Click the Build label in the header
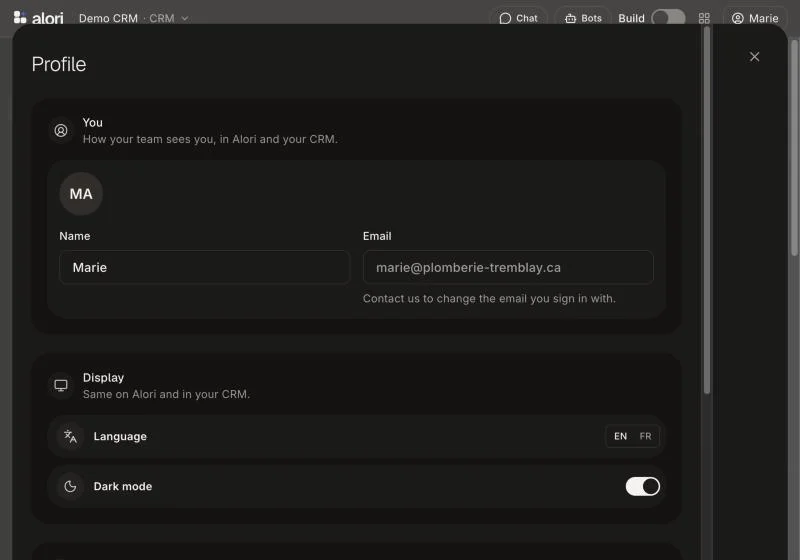Screen dimensions: 800x560 (631, 18)
